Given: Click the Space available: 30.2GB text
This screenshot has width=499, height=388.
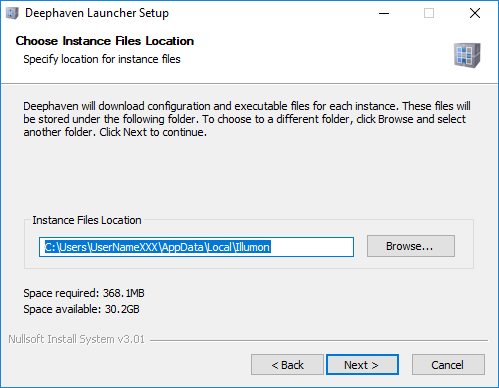Looking at the screenshot, I should tap(81, 309).
